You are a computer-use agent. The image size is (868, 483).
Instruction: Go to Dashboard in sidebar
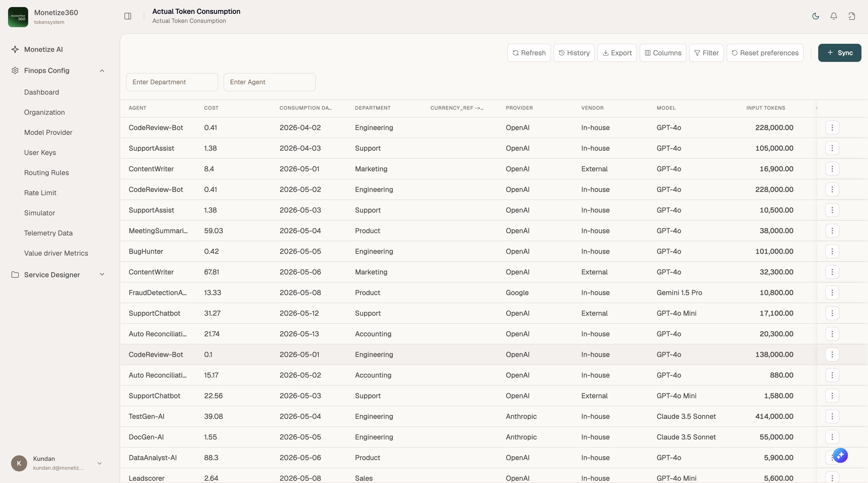(x=41, y=92)
